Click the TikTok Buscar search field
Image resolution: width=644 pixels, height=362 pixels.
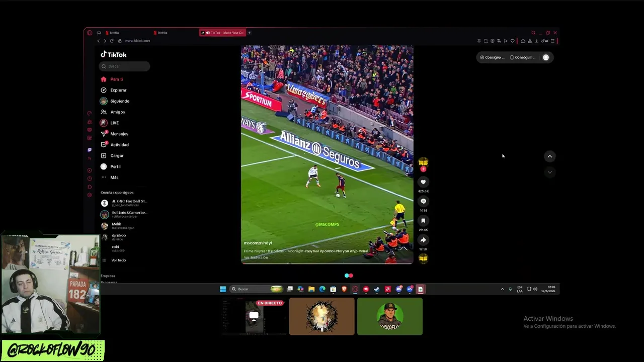125,66
